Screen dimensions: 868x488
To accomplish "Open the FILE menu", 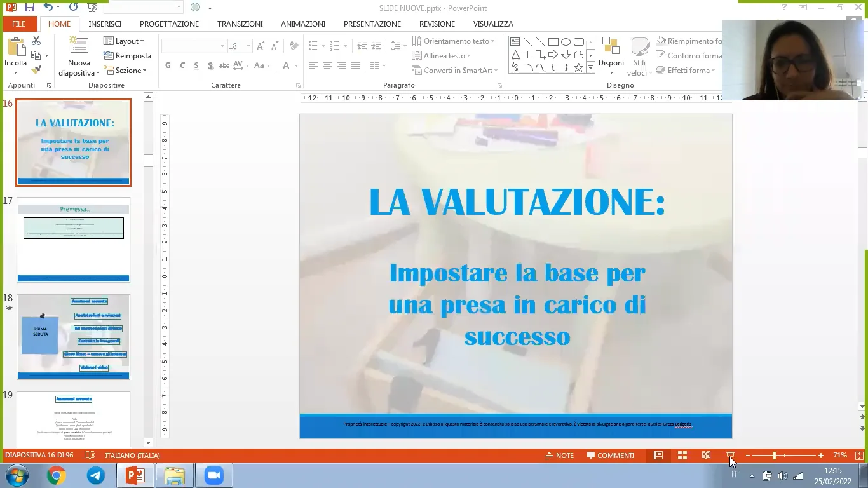I will [19, 24].
